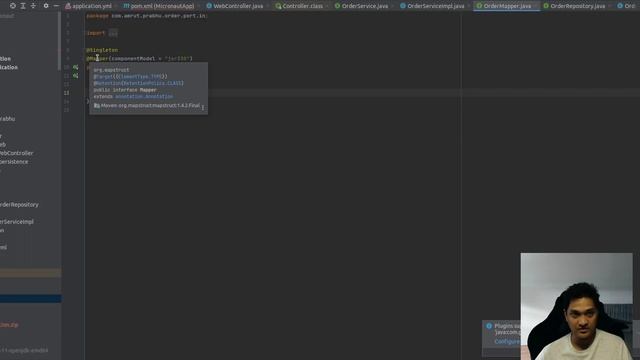Image resolution: width=640 pixels, height=360 pixels.
Task: Click the Retention annotation link in popup
Action: pyautogui.click(x=109, y=83)
